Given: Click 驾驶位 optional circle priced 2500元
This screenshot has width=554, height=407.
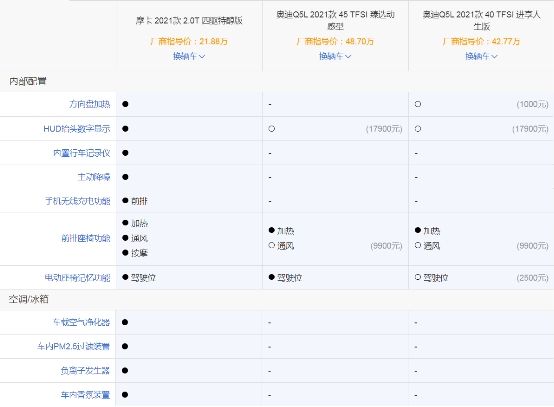Looking at the screenshot, I should point(418,277).
